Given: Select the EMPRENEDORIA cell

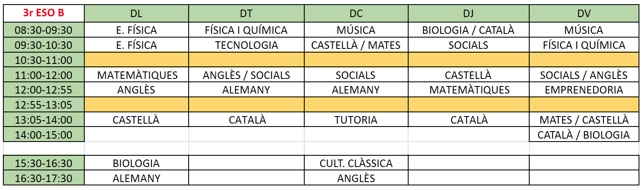Looking at the screenshot, I should (x=583, y=90).
